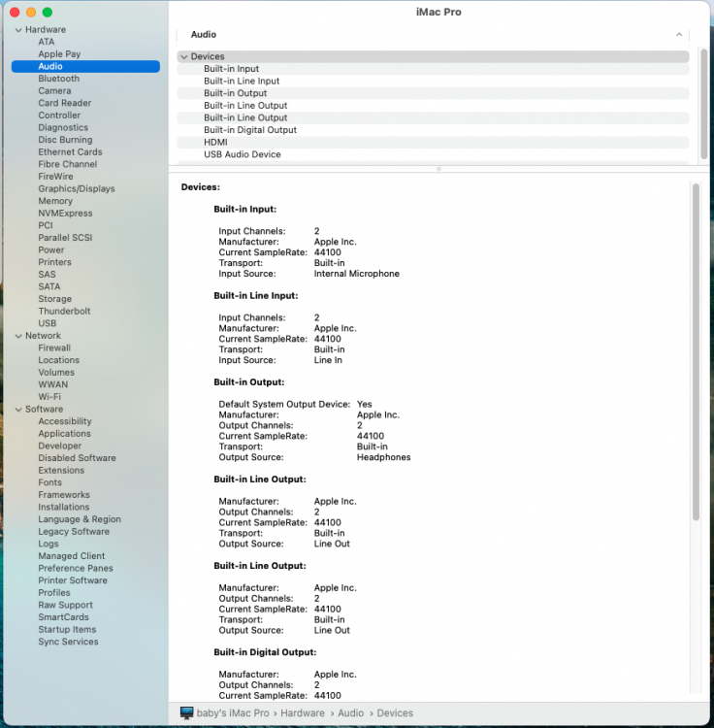
Task: Open Firewall under Network
Action: point(54,347)
